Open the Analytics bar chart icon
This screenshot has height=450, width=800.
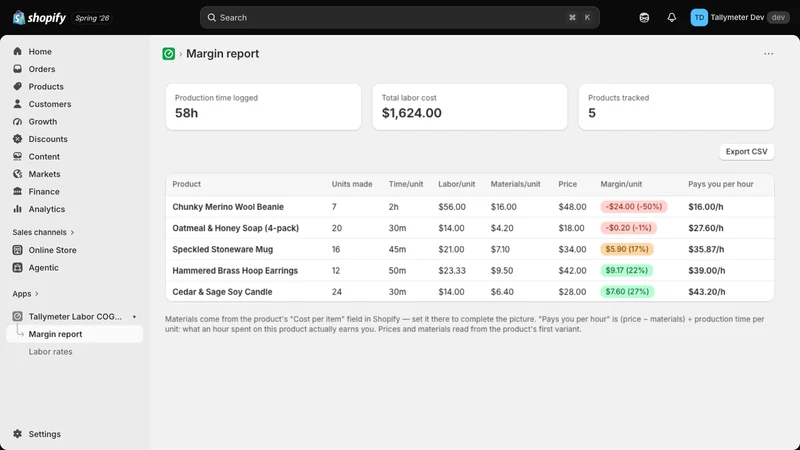17,209
